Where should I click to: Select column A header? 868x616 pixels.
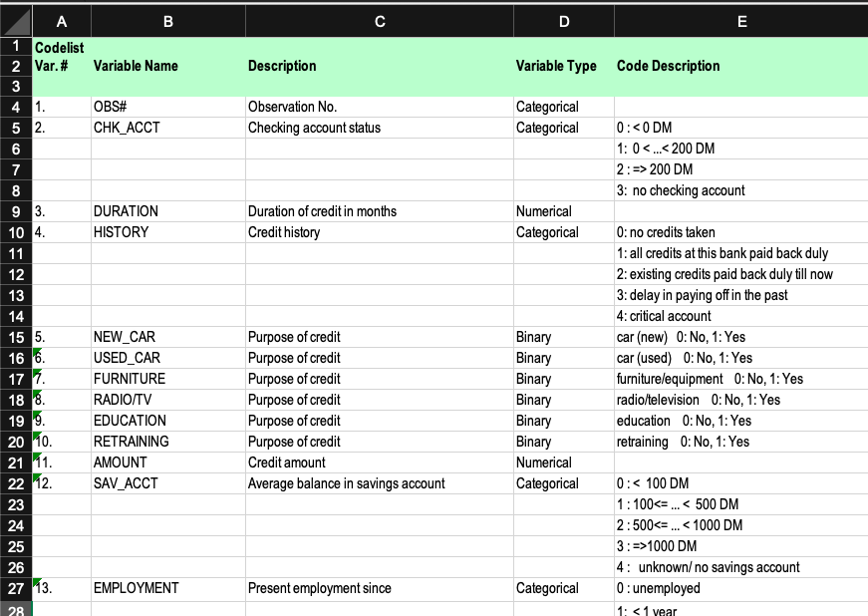(x=62, y=21)
